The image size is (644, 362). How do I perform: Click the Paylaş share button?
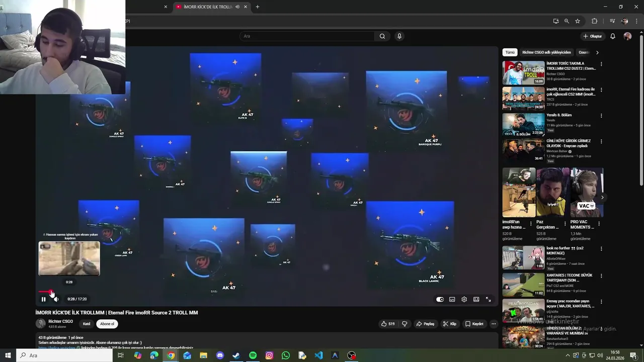(425, 324)
